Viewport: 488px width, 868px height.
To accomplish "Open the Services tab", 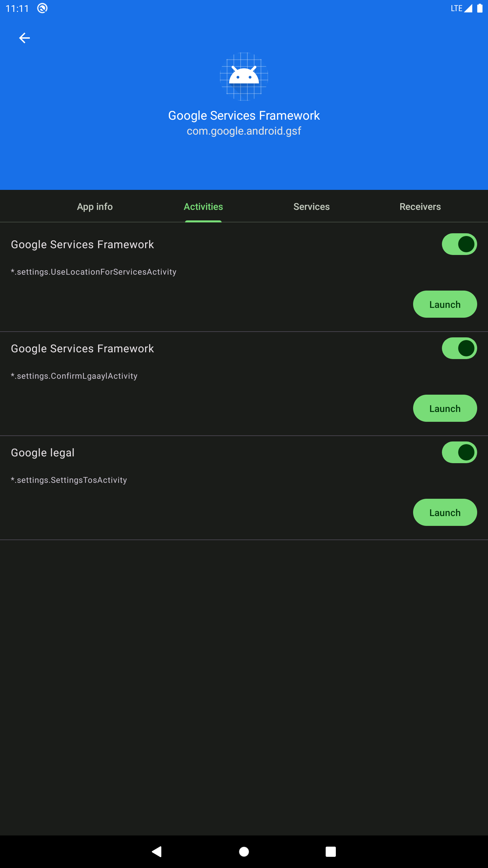I will click(x=312, y=206).
